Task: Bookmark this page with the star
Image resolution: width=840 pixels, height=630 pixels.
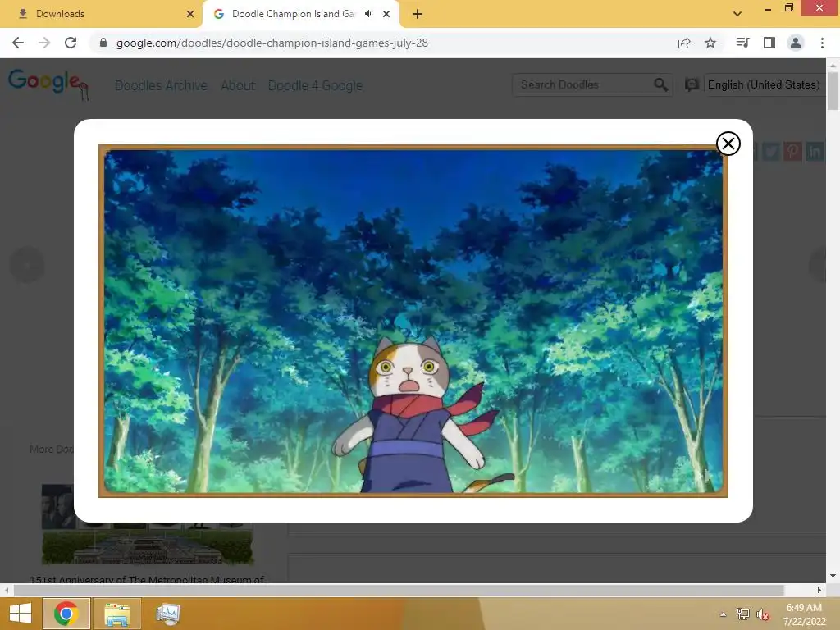Action: click(710, 43)
